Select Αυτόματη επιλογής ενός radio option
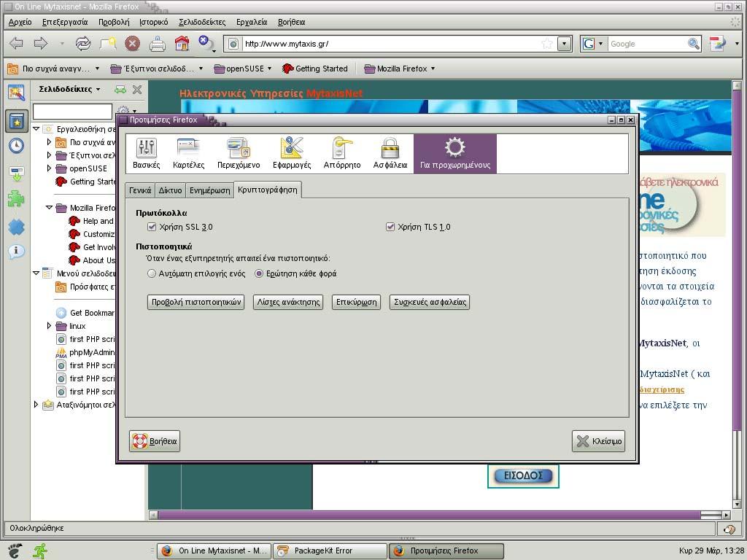Viewport: 747px width, 560px height. 152,274
